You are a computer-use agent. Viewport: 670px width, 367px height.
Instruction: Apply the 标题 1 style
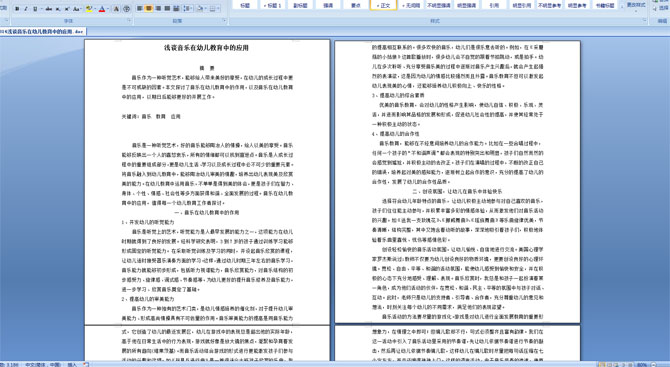272,5
